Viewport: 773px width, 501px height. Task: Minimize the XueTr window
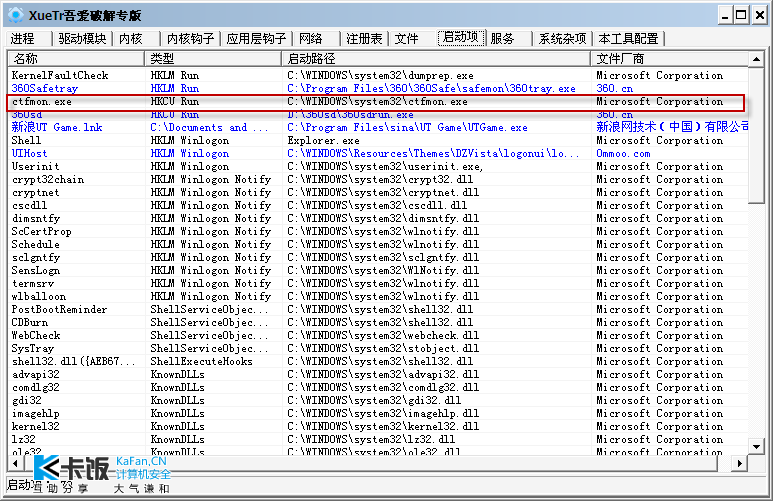(x=725, y=15)
